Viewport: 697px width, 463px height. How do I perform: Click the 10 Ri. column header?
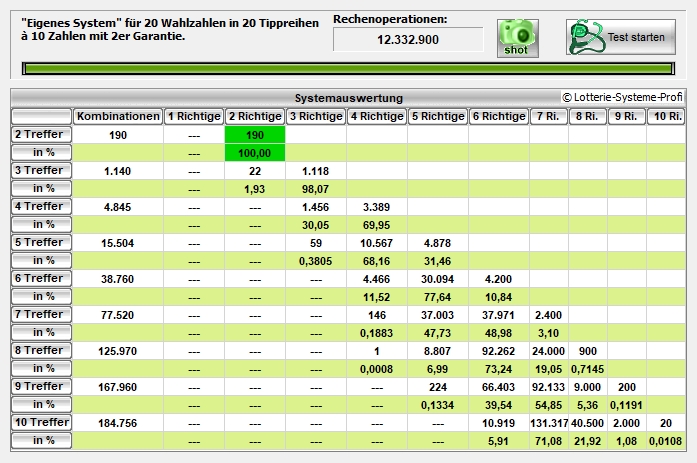click(666, 116)
